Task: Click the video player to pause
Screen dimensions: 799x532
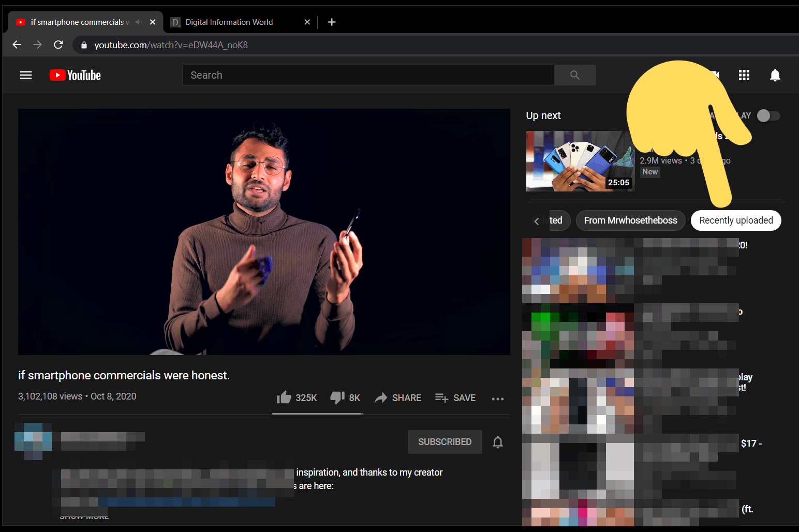Action: click(264, 232)
